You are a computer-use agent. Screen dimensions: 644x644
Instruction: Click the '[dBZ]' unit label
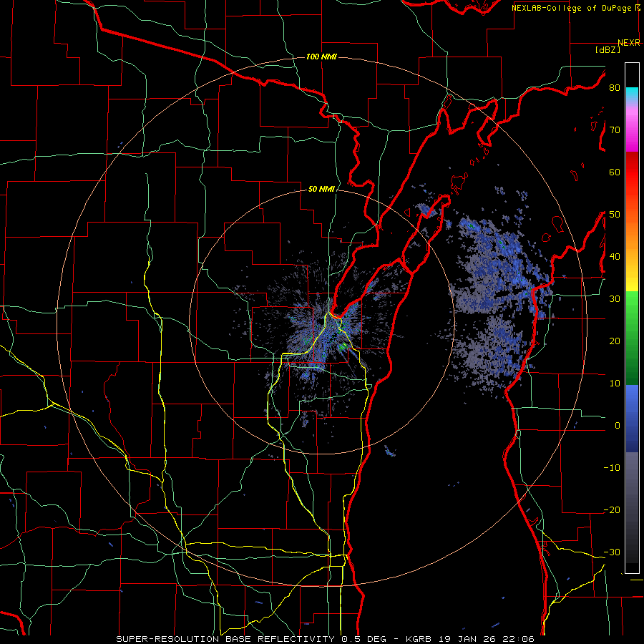coord(608,49)
